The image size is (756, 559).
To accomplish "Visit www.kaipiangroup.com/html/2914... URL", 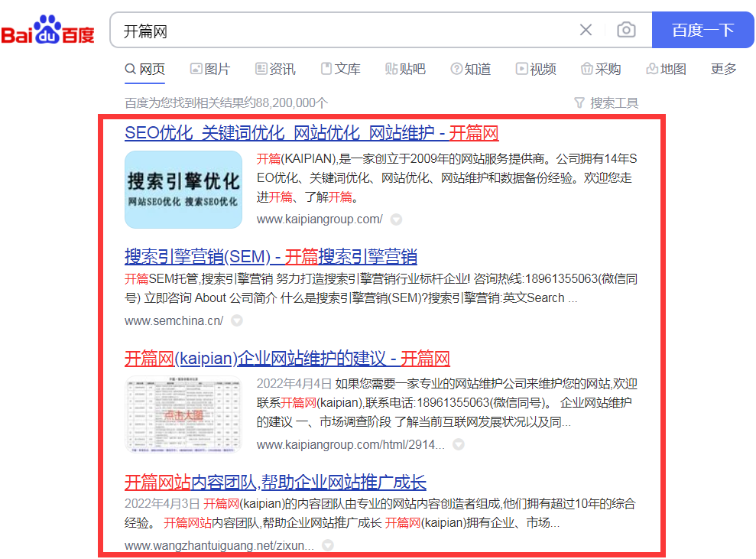I will click(x=351, y=445).
